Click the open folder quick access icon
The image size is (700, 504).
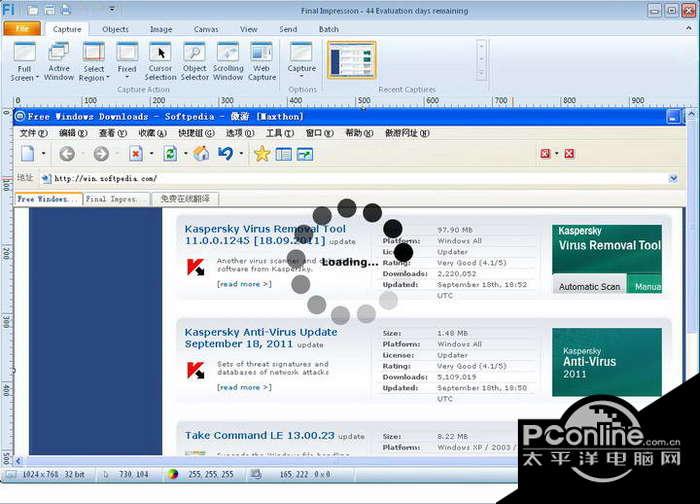[x=32, y=10]
